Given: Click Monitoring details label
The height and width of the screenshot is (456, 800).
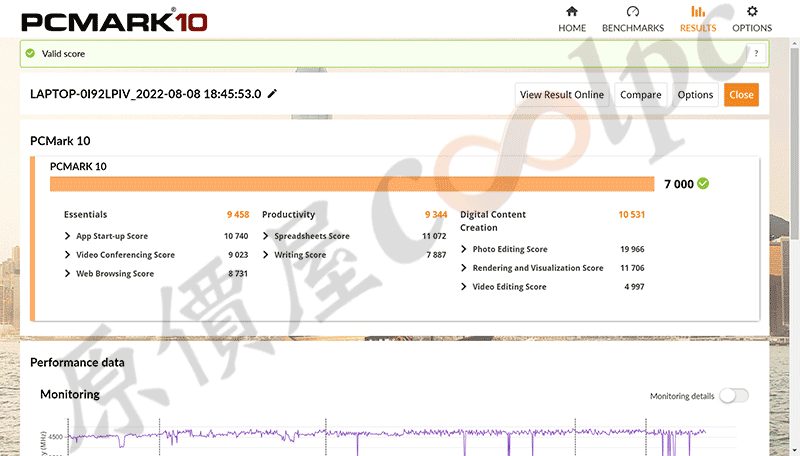Looking at the screenshot, I should coord(682,396).
